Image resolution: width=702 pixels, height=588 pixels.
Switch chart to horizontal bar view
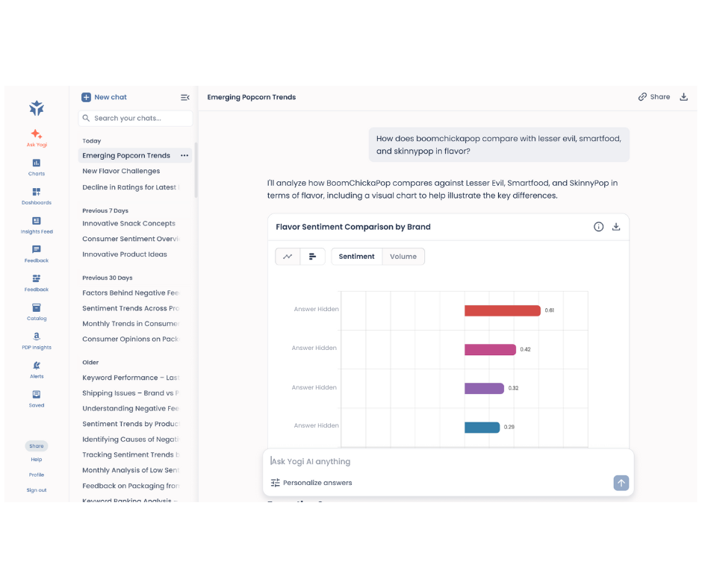click(312, 257)
